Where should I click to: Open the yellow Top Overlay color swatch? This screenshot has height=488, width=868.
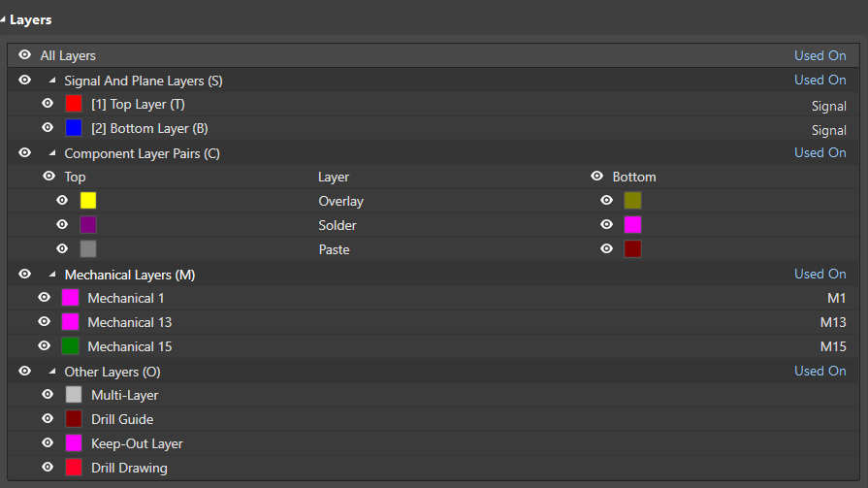click(88, 201)
